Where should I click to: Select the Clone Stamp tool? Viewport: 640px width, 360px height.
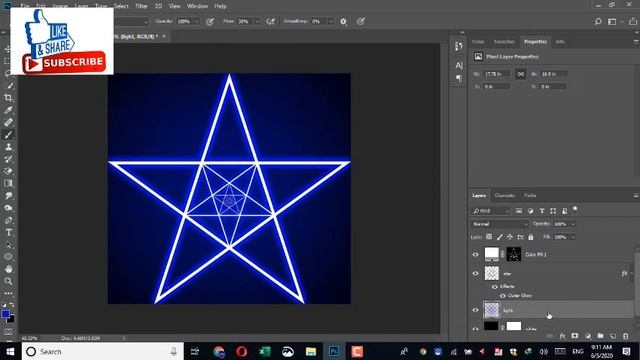pyautogui.click(x=8, y=147)
